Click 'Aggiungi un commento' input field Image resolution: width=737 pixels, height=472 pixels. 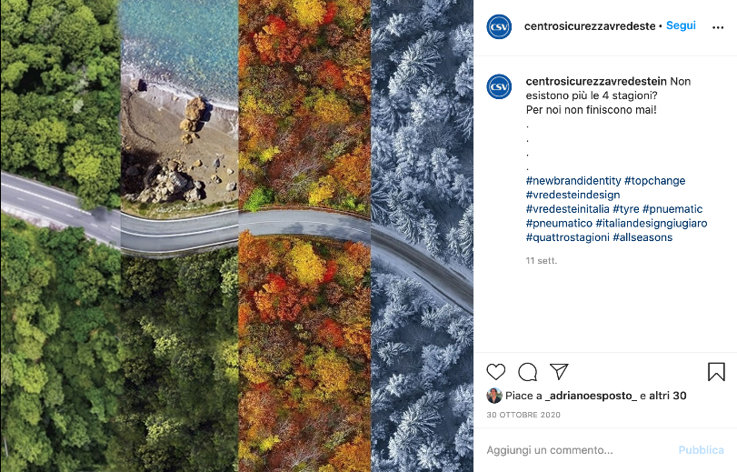click(x=578, y=450)
